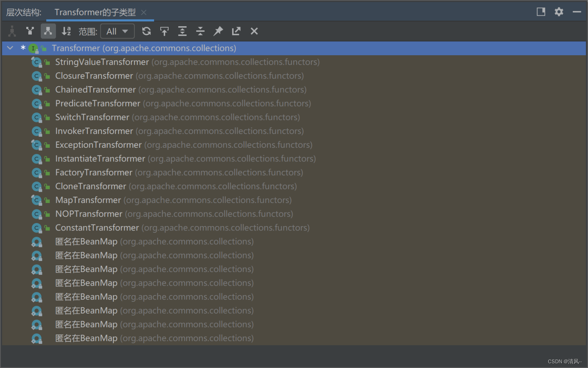Click class icon beside StringValueTransformer
588x368 pixels.
(x=36, y=62)
